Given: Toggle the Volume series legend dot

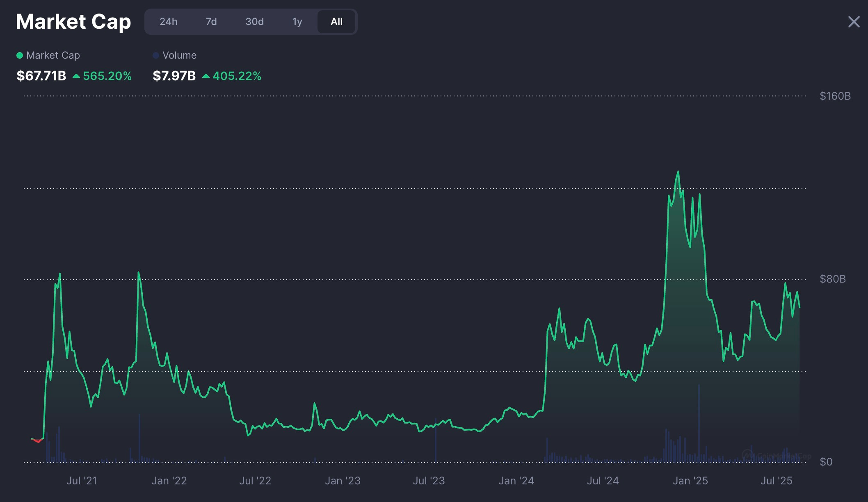Looking at the screenshot, I should [156, 55].
